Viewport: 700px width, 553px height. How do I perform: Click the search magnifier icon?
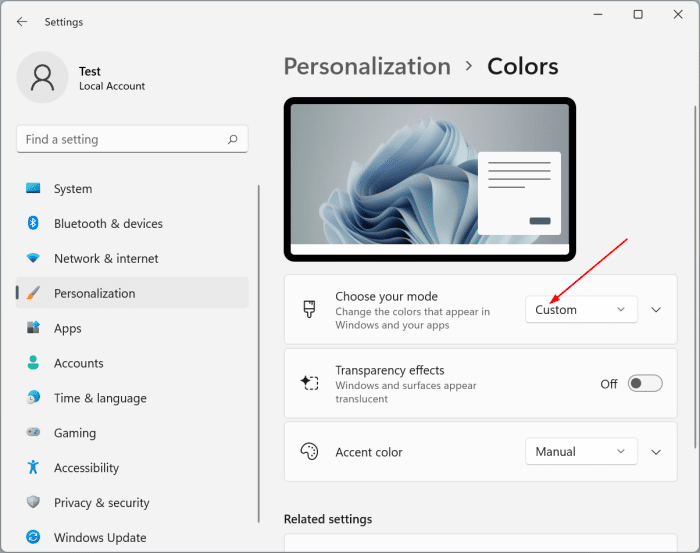233,139
